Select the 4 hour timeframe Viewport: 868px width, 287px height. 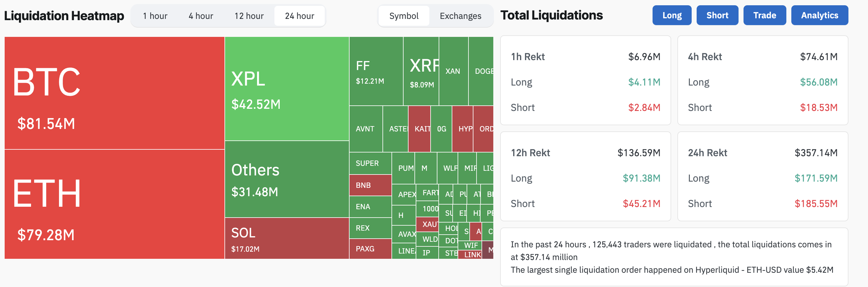[201, 15]
